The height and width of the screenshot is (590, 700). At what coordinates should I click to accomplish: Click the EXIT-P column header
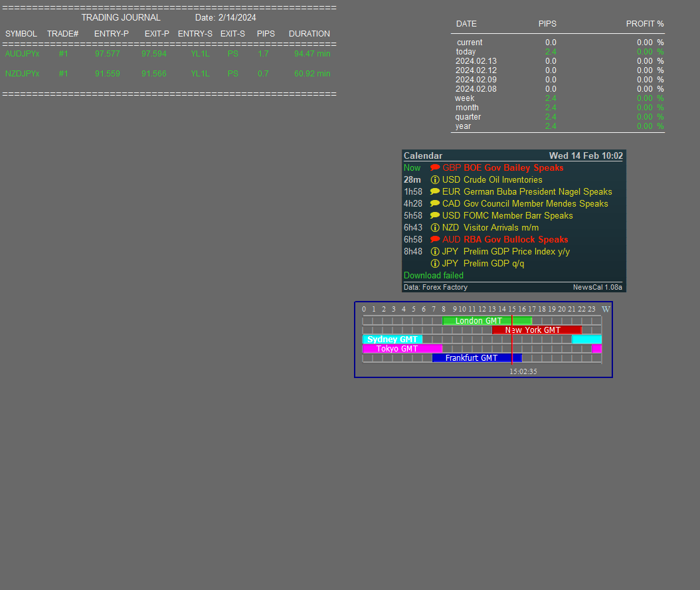(157, 34)
